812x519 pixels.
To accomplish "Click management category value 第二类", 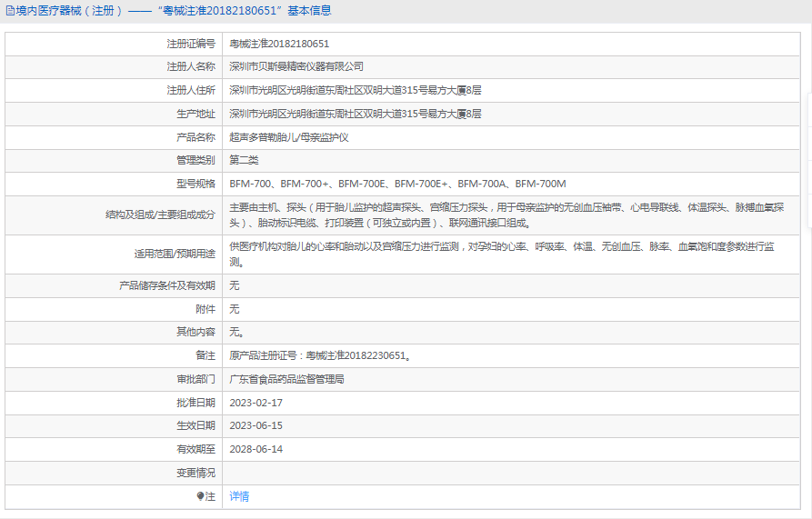I will pyautogui.click(x=244, y=160).
